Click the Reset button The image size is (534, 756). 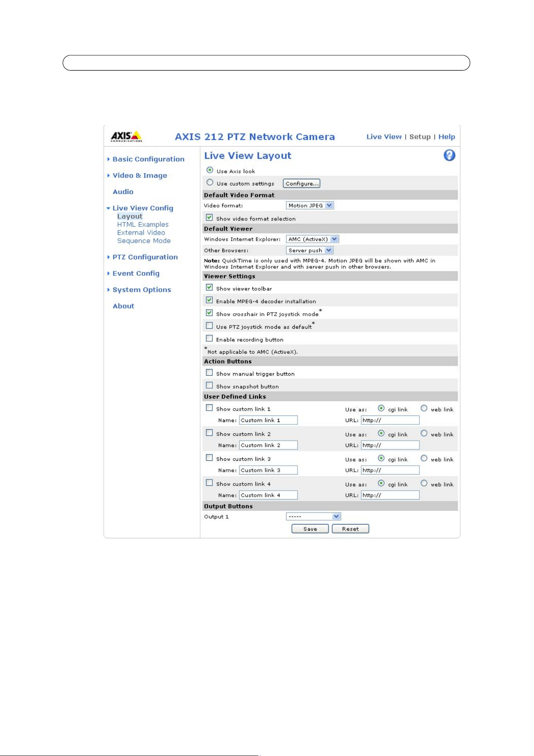click(x=350, y=529)
